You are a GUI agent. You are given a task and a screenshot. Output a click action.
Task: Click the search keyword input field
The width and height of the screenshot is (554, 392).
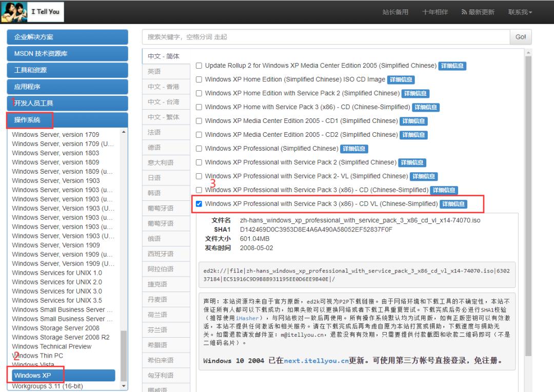pos(308,37)
